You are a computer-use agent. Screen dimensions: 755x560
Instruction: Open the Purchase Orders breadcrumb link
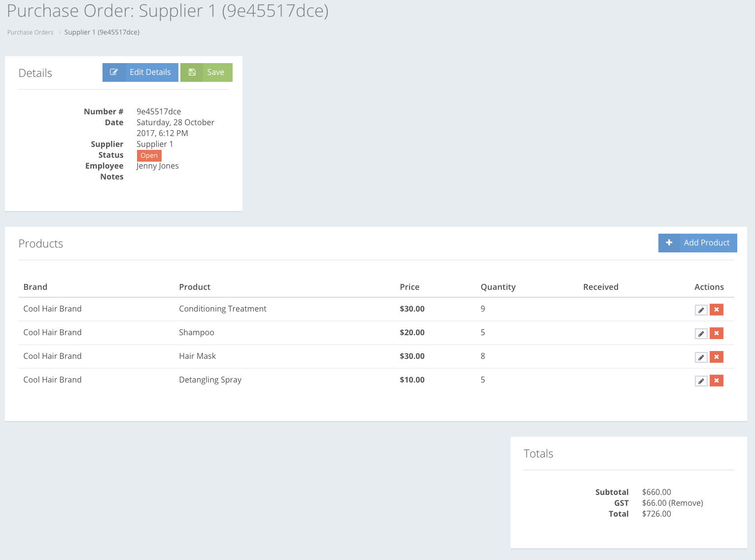(30, 33)
